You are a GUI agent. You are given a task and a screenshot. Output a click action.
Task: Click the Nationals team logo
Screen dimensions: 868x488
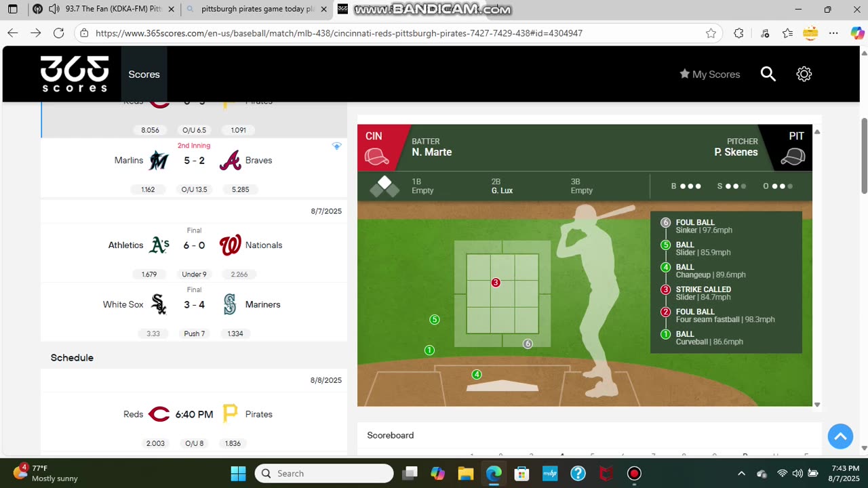point(230,245)
